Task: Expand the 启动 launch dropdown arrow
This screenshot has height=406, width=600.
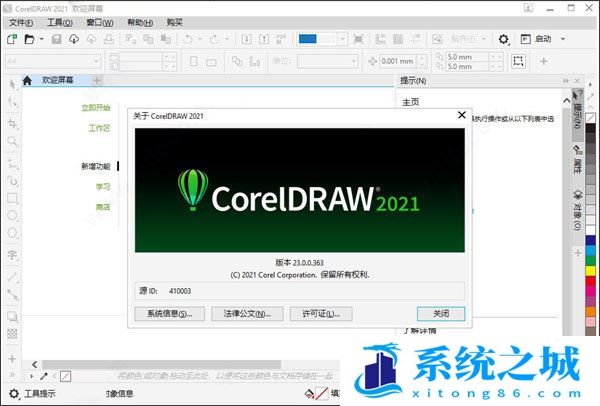Action: pos(563,39)
